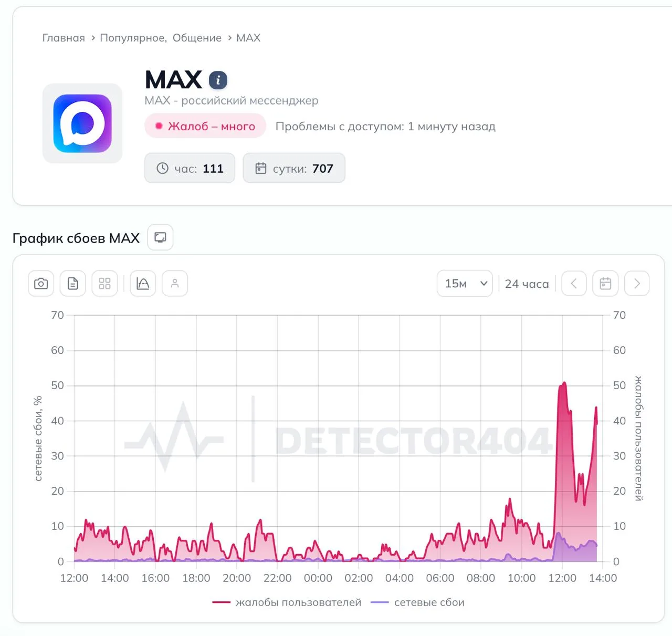Open the calendar date picker
Viewport: 672px width, 636px height.
point(605,284)
